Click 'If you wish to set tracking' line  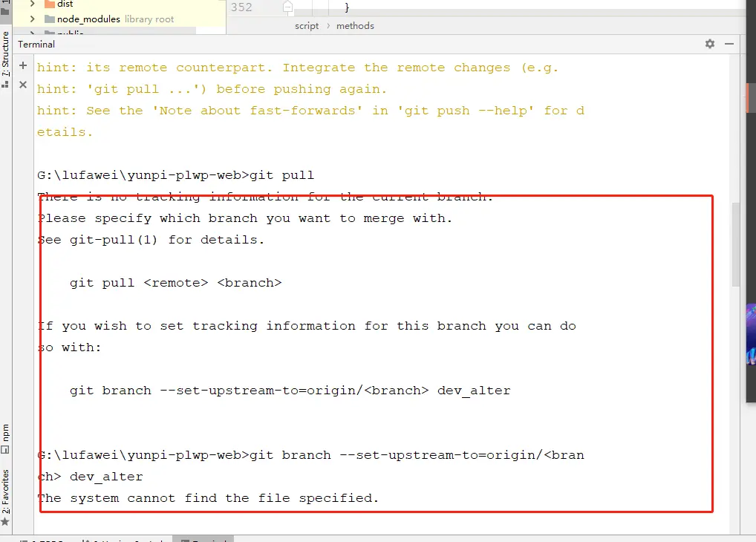click(x=307, y=326)
